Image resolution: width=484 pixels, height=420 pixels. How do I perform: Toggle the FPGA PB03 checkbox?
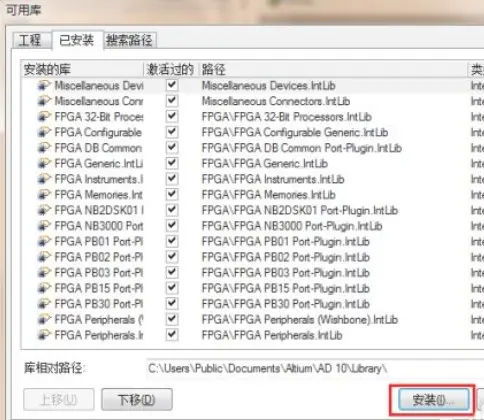click(172, 272)
